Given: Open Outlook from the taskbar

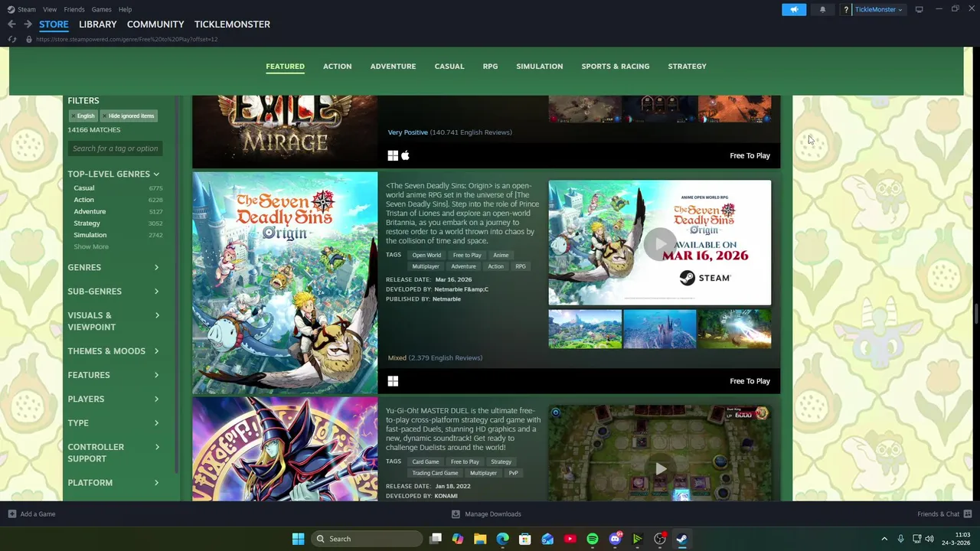Looking at the screenshot, I should [547, 539].
